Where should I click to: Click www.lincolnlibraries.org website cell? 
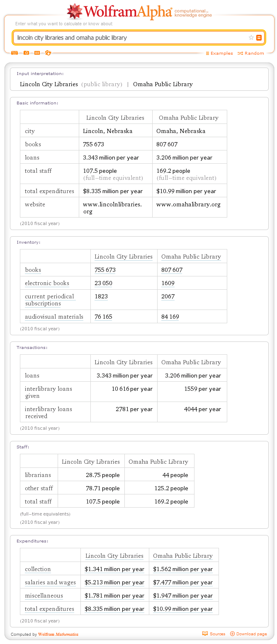point(112,208)
